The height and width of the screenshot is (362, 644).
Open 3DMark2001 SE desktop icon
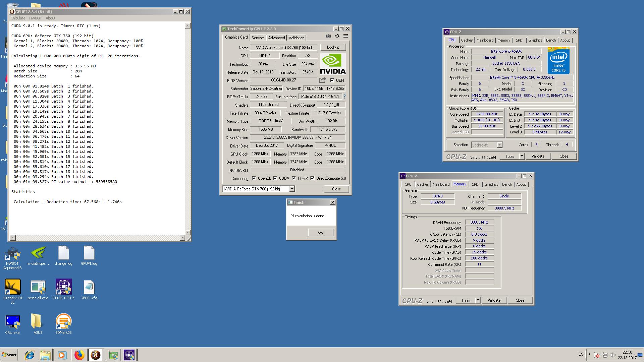click(x=12, y=292)
